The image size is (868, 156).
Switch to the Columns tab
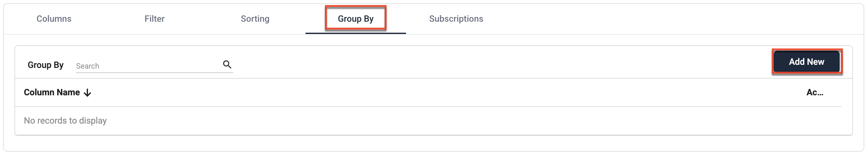(54, 19)
